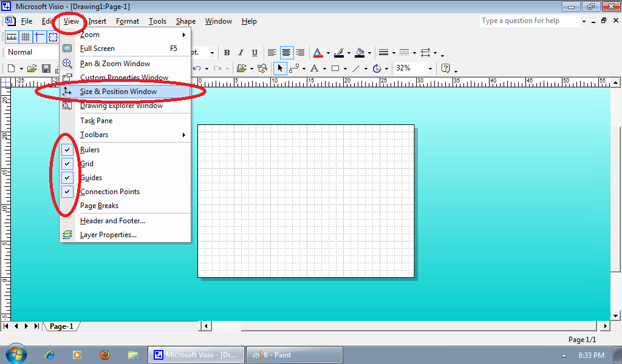The image size is (622, 364).
Task: Select the Pointer tool
Action: click(280, 69)
